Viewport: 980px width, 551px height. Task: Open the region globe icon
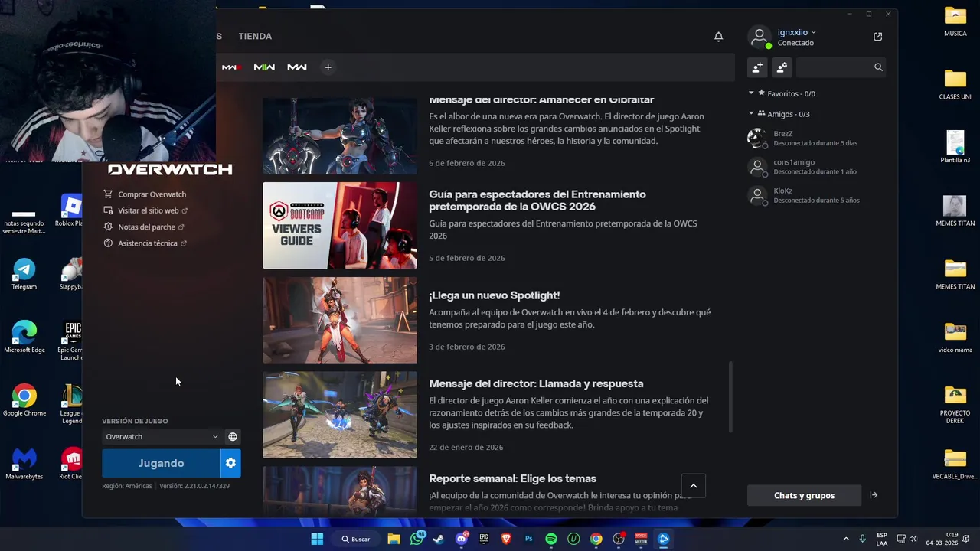233,437
